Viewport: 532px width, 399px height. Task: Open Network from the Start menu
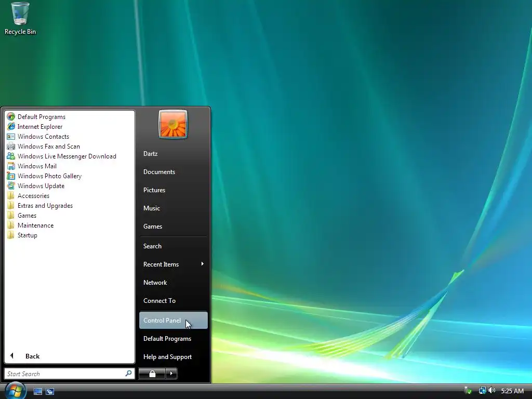click(173, 282)
